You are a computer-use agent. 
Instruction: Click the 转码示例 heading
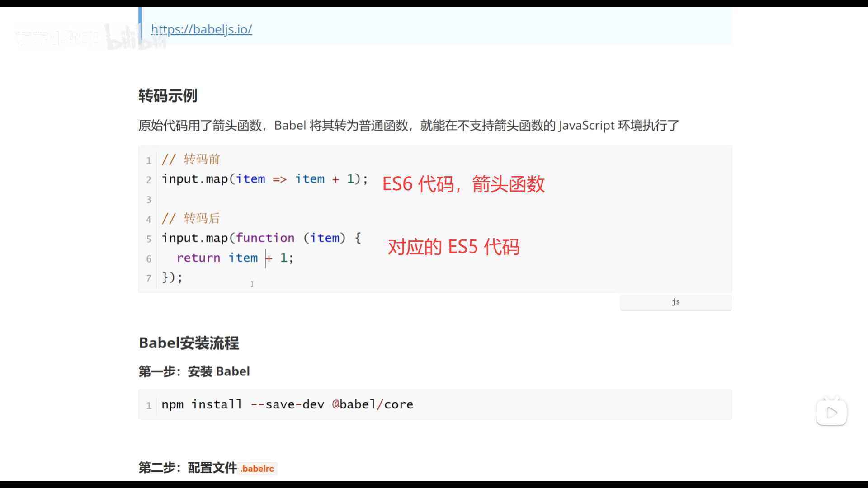(x=168, y=96)
